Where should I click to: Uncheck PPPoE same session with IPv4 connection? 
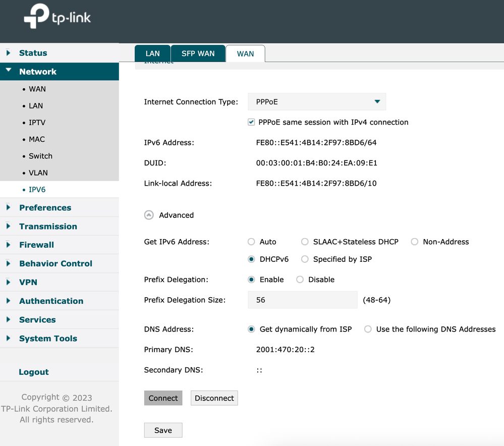(251, 122)
